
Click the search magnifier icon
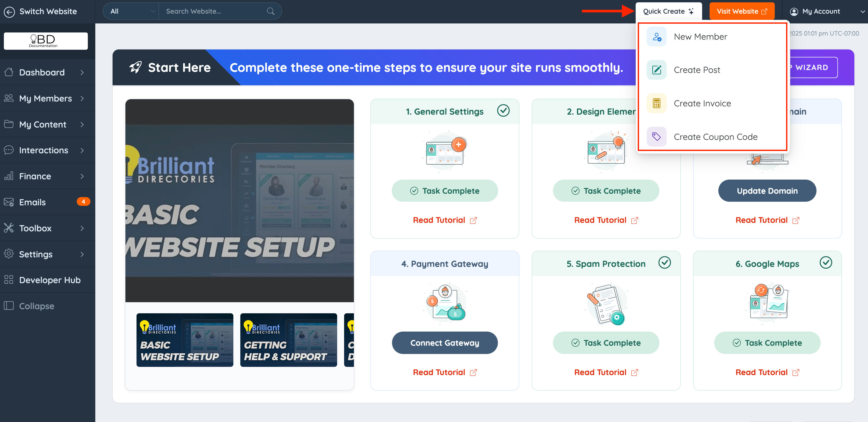[271, 11]
